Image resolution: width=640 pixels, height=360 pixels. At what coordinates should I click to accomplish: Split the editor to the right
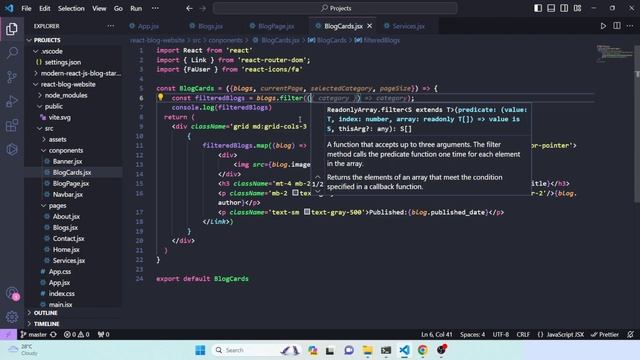point(617,26)
